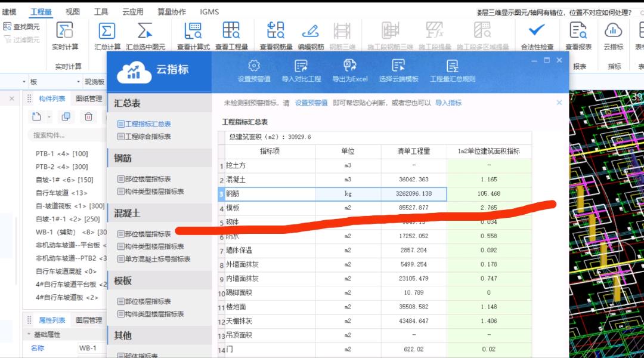This screenshot has height=358, width=644.
Task: Click 导出为Excel icon
Action: pos(350,66)
